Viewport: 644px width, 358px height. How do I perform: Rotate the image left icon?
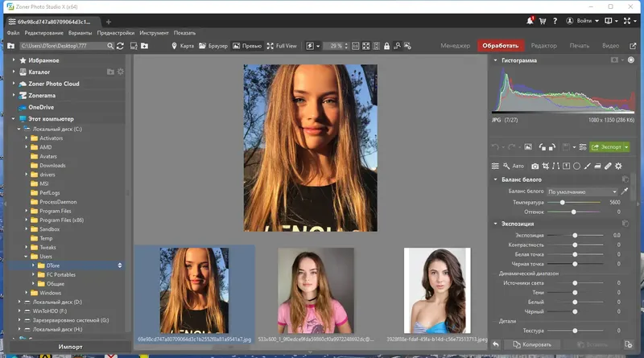[x=542, y=147]
